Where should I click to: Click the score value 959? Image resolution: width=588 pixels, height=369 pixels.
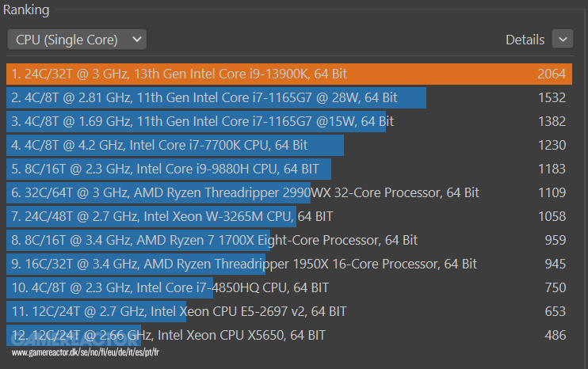(x=556, y=240)
